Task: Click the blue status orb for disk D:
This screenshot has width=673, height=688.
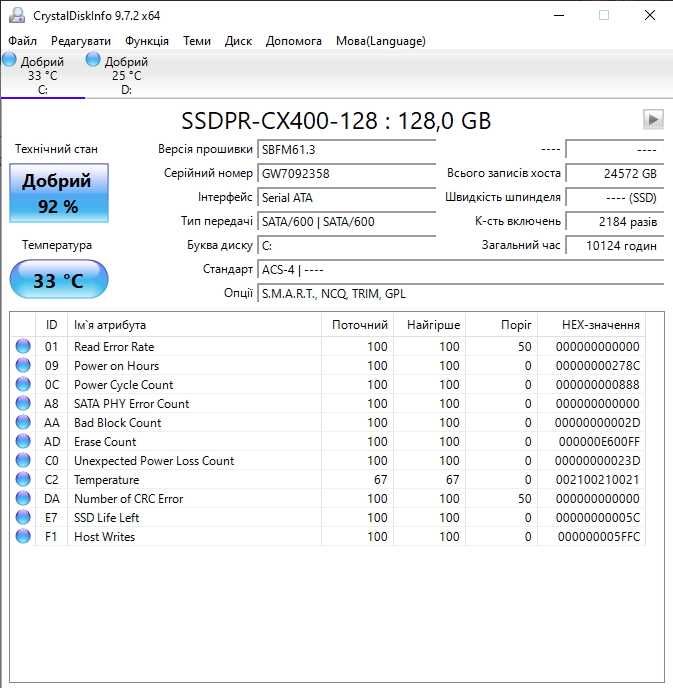Action: pyautogui.click(x=93, y=59)
